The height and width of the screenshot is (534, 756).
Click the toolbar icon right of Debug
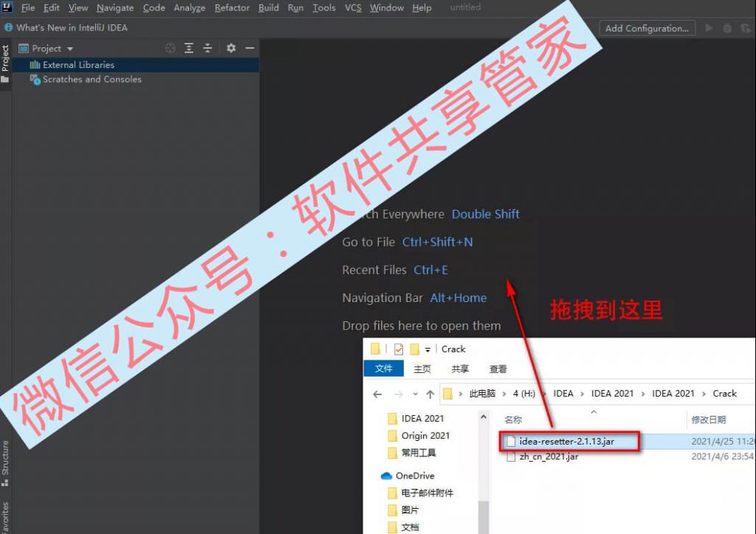pos(746,28)
